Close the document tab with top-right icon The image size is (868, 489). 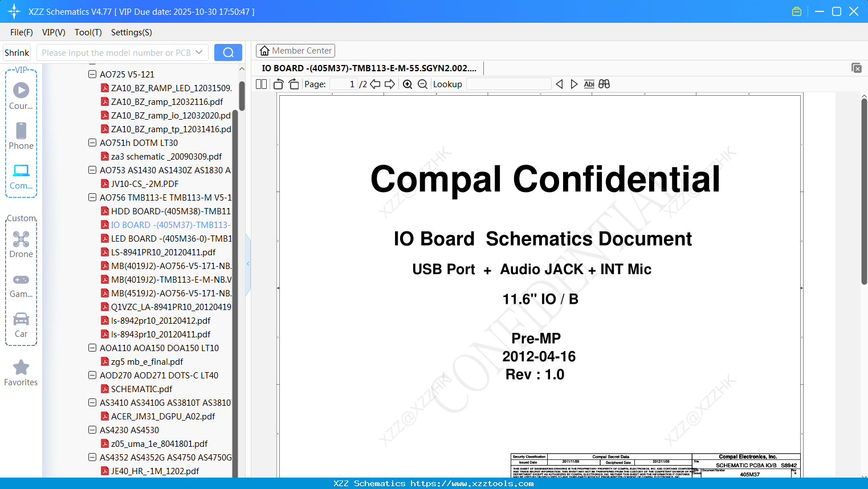click(x=856, y=68)
